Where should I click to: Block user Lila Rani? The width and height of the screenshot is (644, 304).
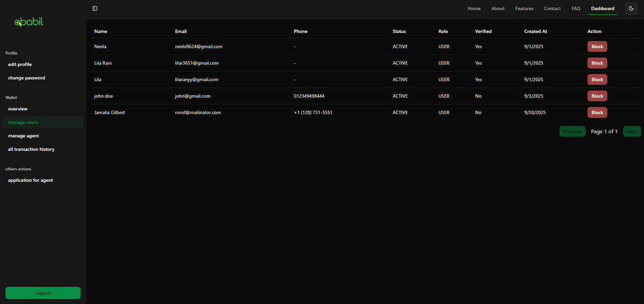[597, 63]
